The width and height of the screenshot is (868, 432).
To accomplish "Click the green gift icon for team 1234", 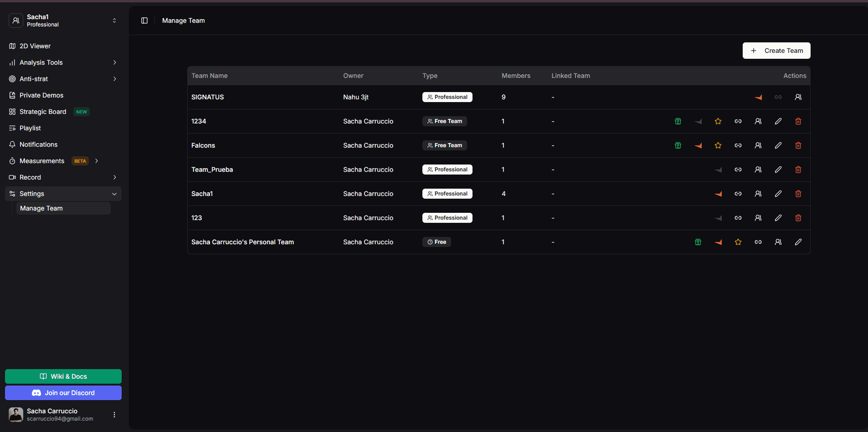I will coord(678,121).
